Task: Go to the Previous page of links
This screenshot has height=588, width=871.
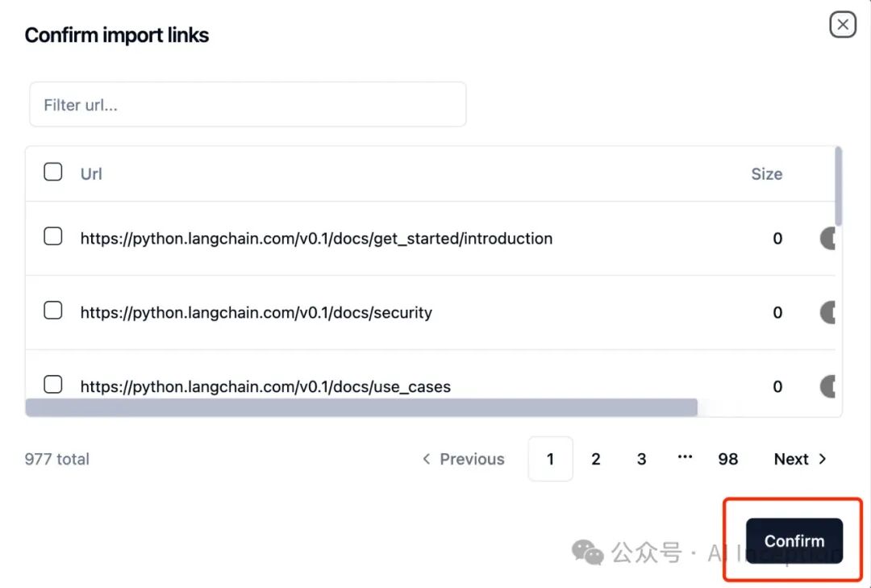Action: click(464, 459)
